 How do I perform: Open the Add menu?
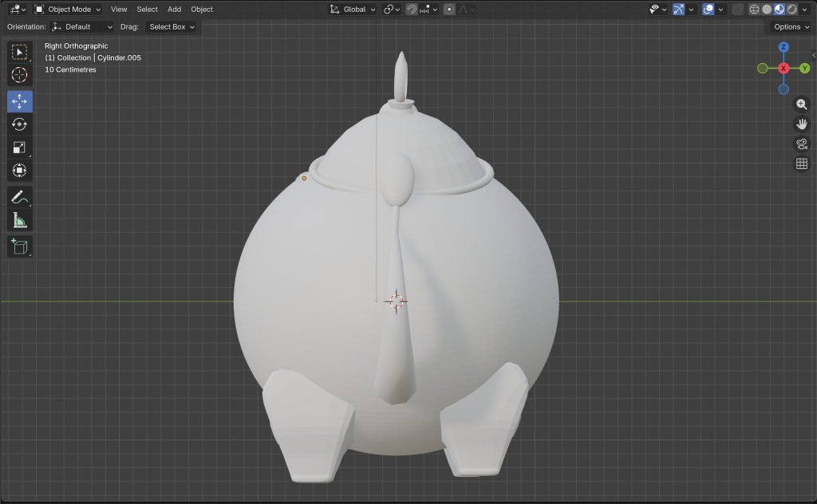[x=174, y=10]
